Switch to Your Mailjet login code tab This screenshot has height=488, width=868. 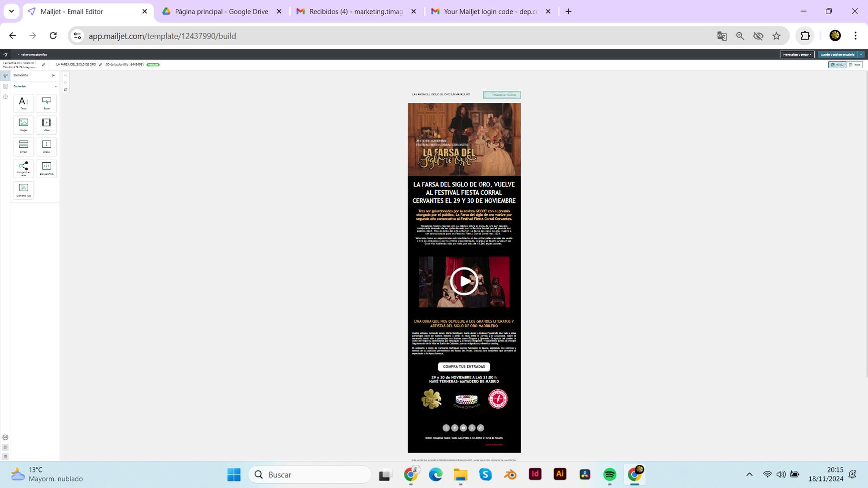click(x=491, y=11)
